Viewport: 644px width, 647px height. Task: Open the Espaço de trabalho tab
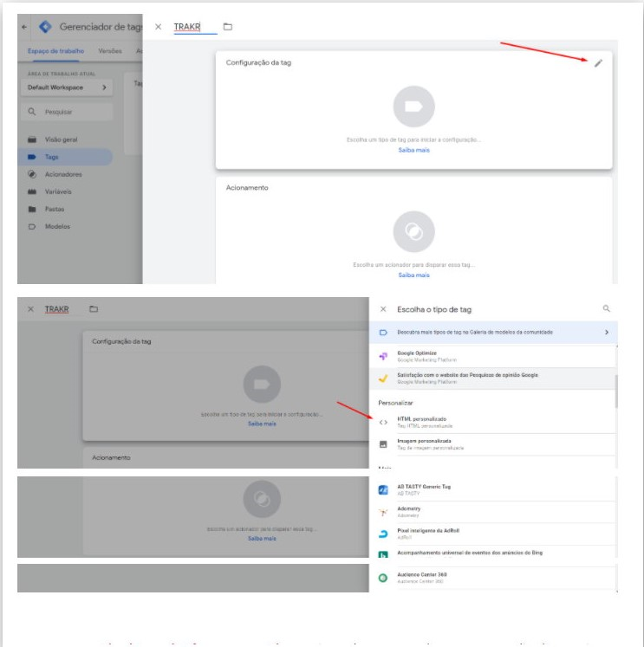[55, 51]
